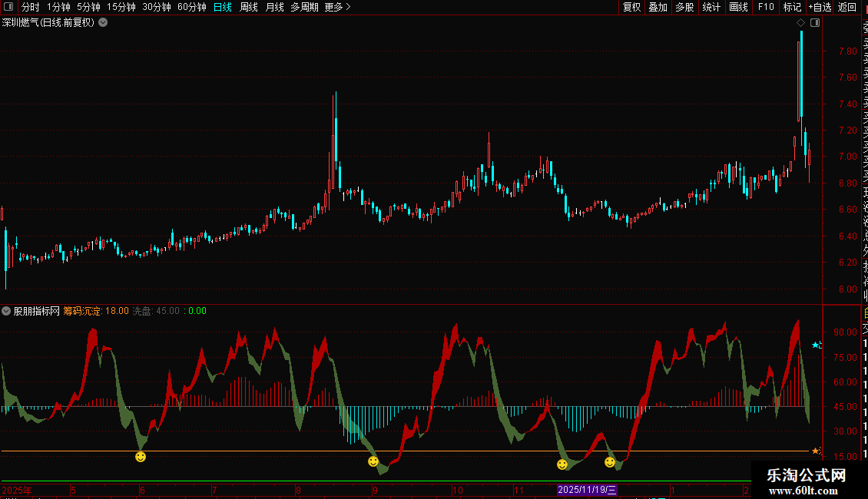The image size is (868, 499).
Task: Click the diamond marker icon above chart
Action: click(x=801, y=23)
